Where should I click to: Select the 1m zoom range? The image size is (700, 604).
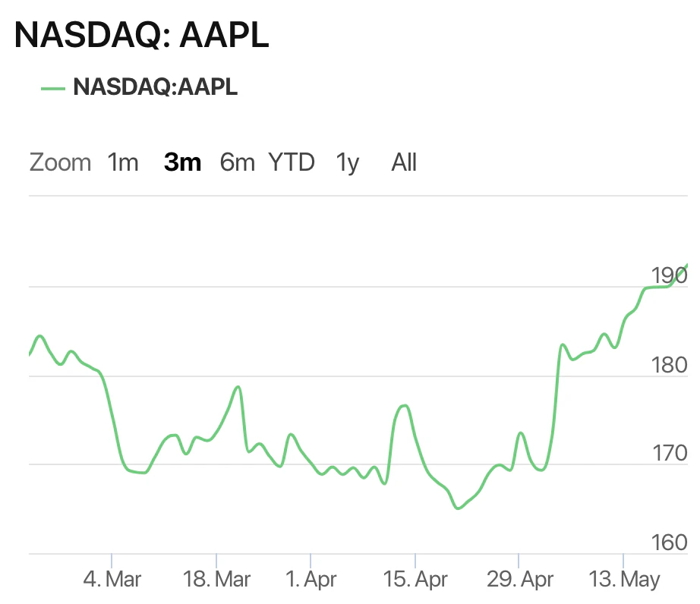pyautogui.click(x=123, y=162)
